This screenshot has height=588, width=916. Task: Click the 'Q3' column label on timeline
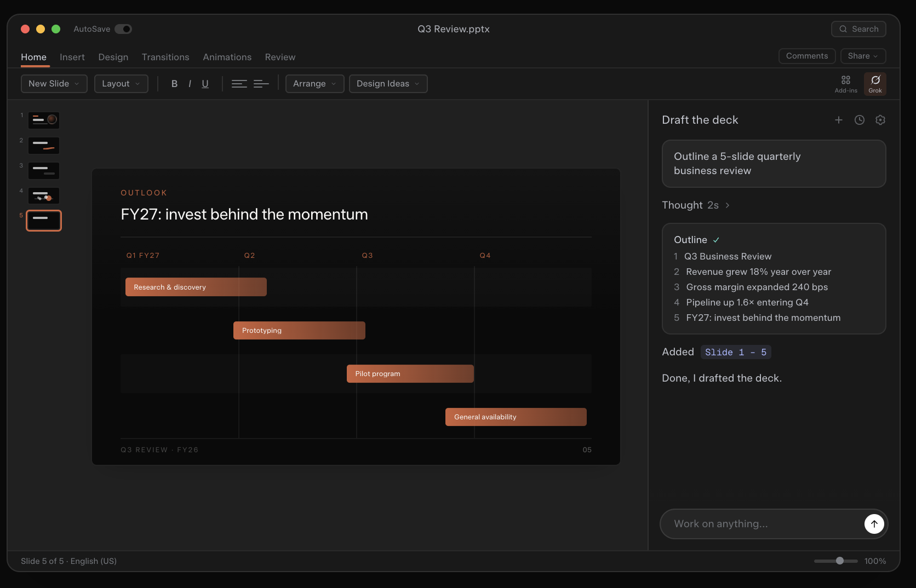pyautogui.click(x=368, y=256)
